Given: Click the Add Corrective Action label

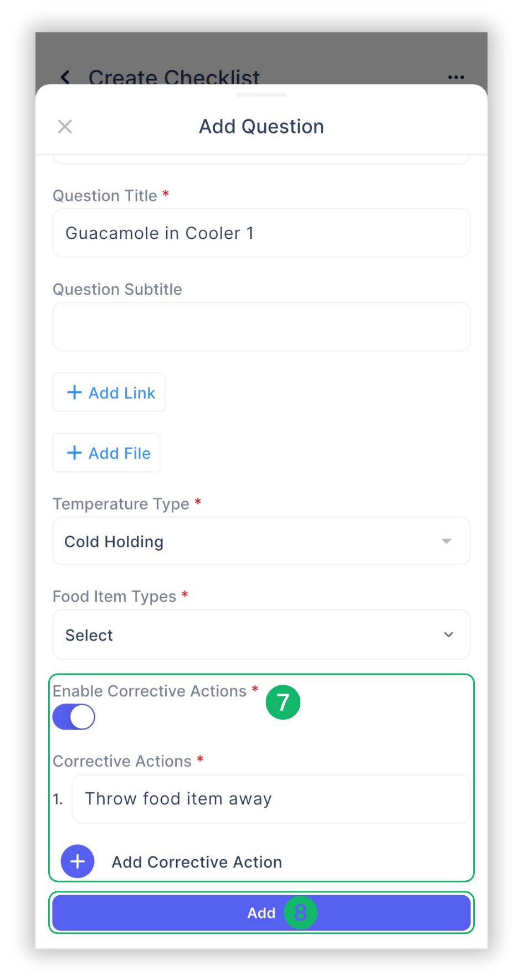Looking at the screenshot, I should (197, 861).
